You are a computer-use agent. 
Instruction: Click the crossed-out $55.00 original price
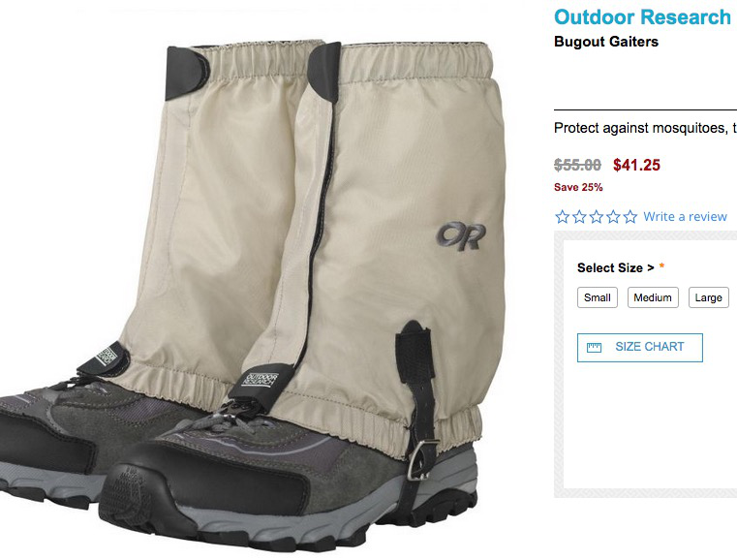(x=577, y=165)
